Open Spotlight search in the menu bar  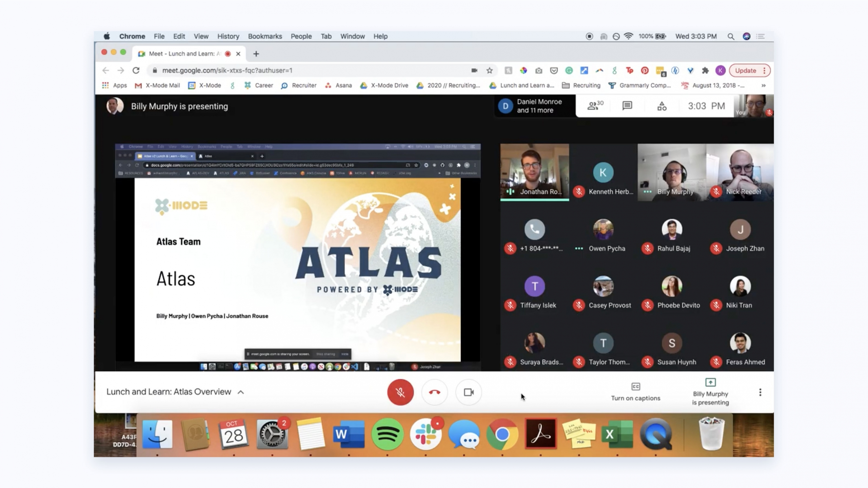click(731, 36)
